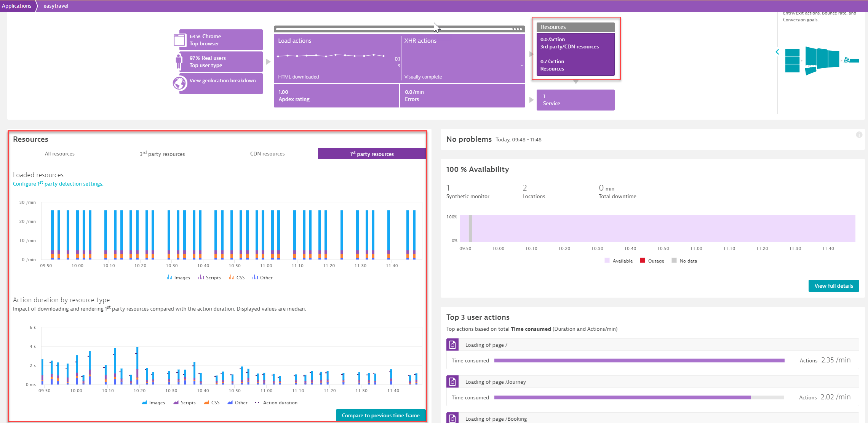The height and width of the screenshot is (423, 868).
Task: Click the gray no-data marker in availability chart
Action: click(x=470, y=229)
